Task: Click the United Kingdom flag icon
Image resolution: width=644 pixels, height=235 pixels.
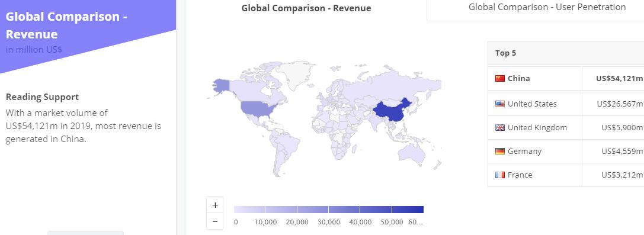Action: coord(500,127)
